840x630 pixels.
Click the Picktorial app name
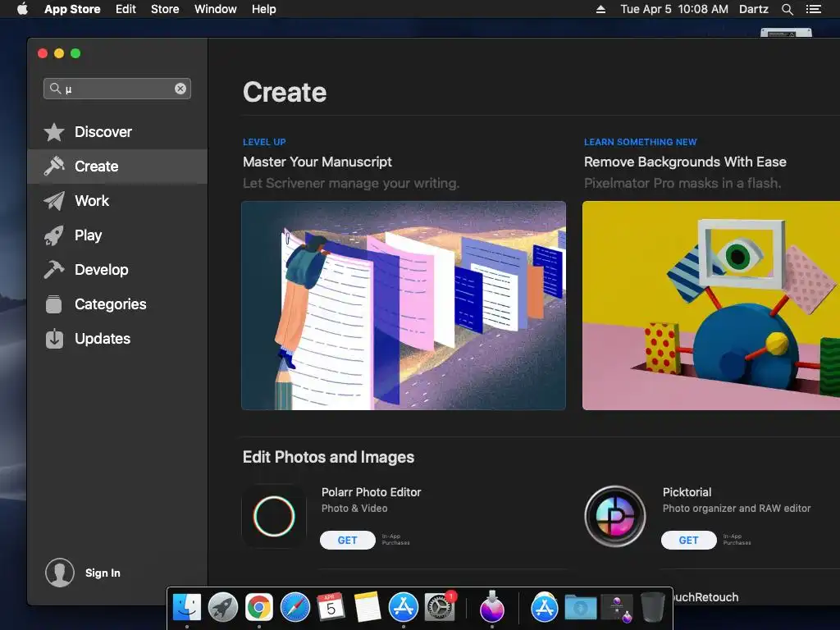point(687,492)
